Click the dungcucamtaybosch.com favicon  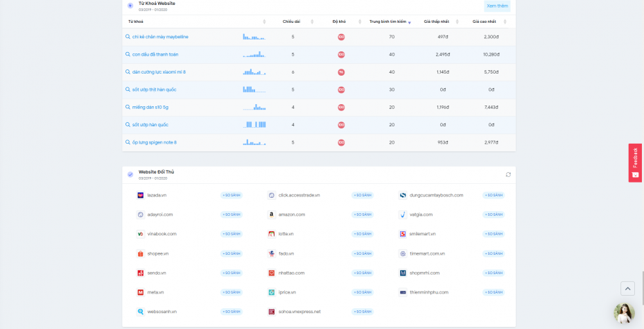(x=403, y=195)
